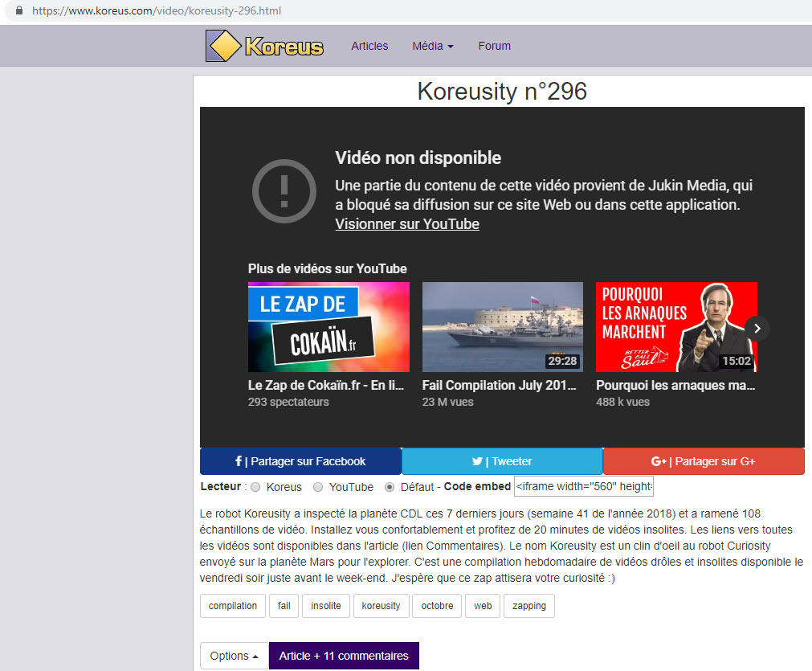This screenshot has height=671, width=812.
Task: Click the Visionner sur YouTube link
Action: [x=407, y=224]
